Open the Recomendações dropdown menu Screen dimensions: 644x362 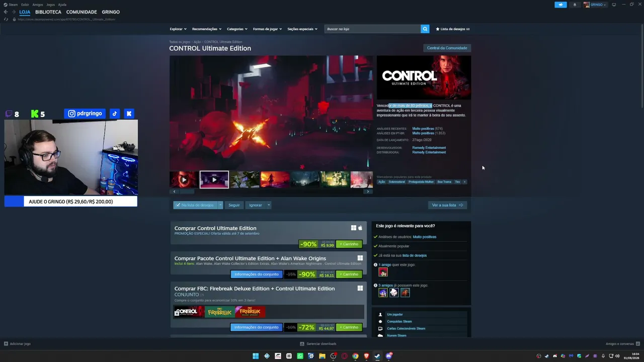click(x=207, y=29)
